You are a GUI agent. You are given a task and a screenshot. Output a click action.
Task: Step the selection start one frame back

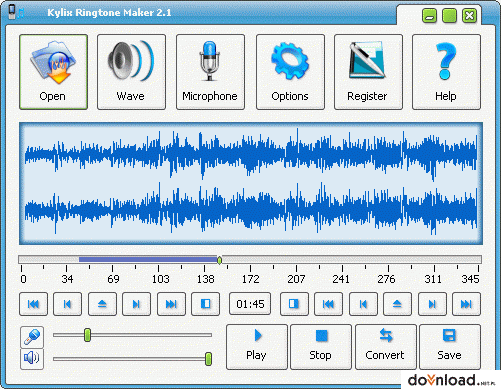point(67,304)
